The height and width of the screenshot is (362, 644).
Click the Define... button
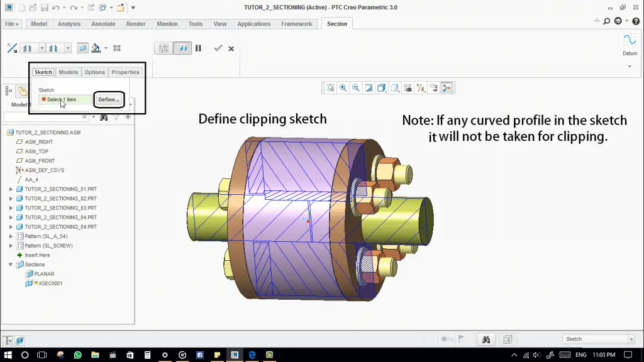pyautogui.click(x=109, y=99)
